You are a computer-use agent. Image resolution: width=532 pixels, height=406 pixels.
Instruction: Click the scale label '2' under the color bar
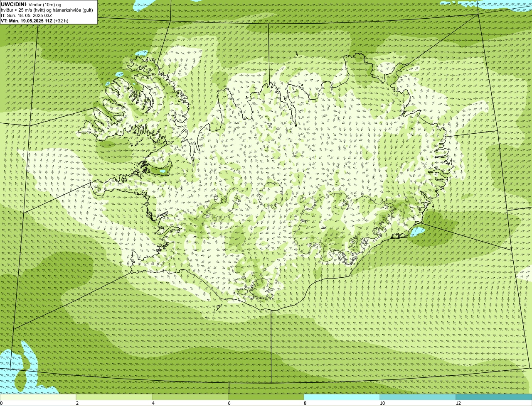77,403
